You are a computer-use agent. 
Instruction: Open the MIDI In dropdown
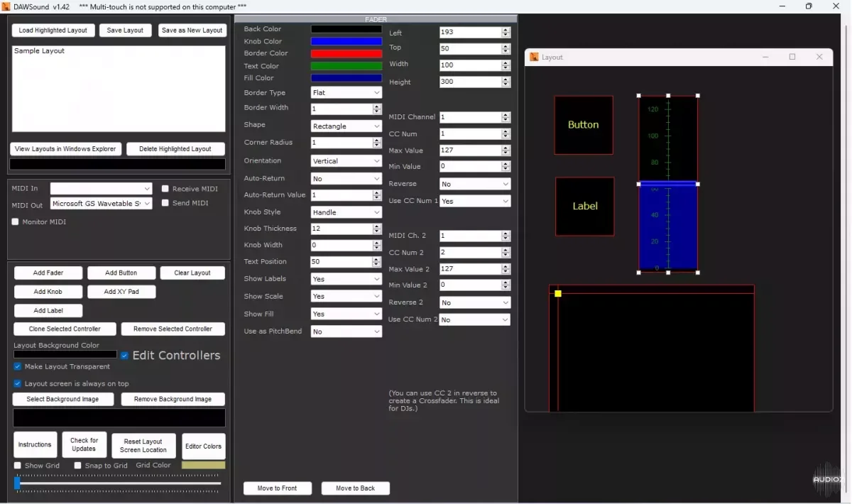click(x=102, y=189)
